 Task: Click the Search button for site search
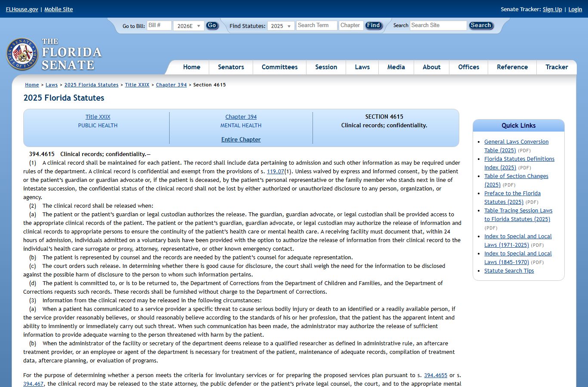481,25
